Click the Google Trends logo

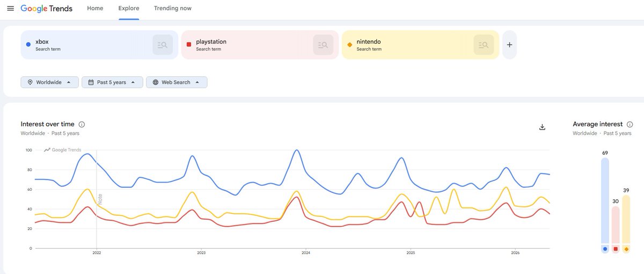tap(47, 9)
